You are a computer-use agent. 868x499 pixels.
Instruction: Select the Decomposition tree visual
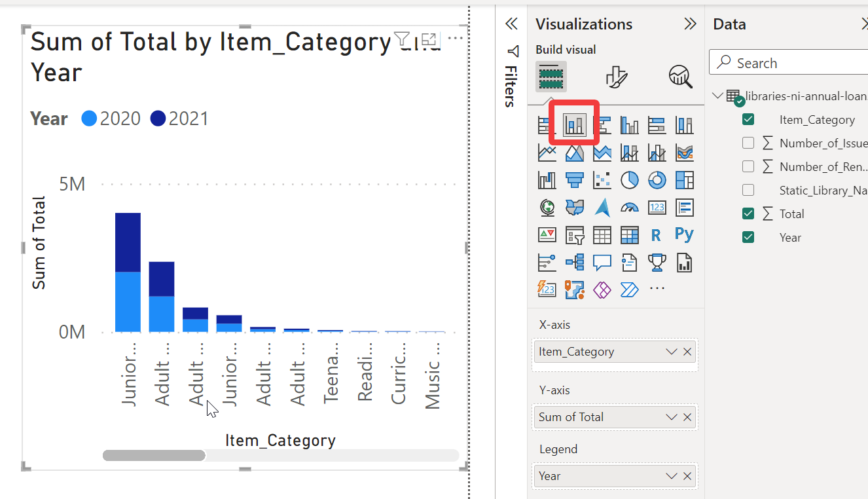[x=574, y=263]
